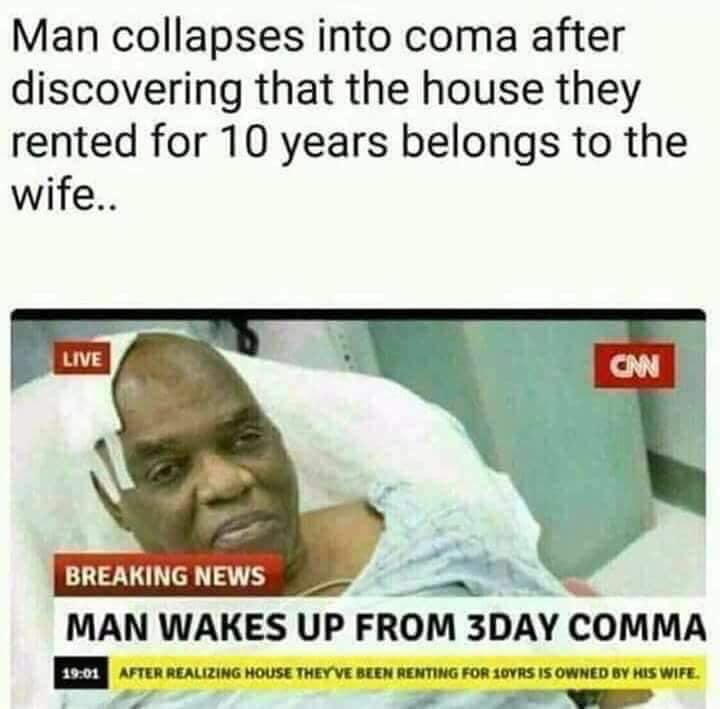This screenshot has width=720, height=709.
Task: Click the caption line starting with 'discovering'
Action: coord(325,91)
